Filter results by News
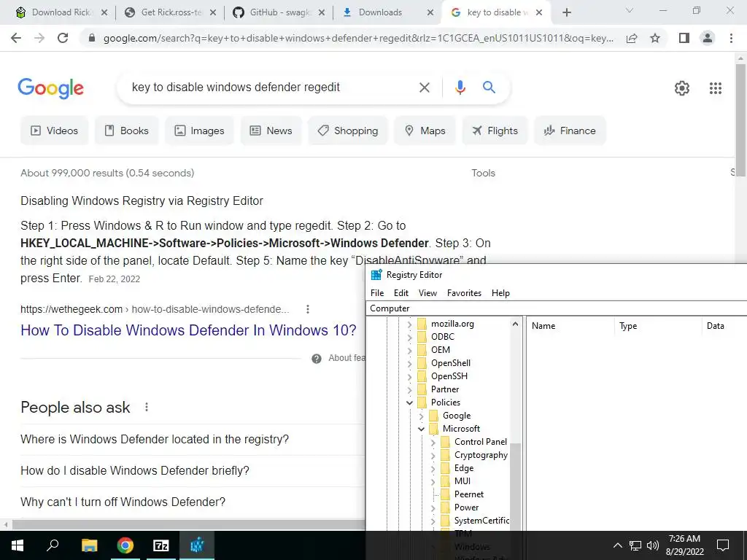 click(x=271, y=131)
